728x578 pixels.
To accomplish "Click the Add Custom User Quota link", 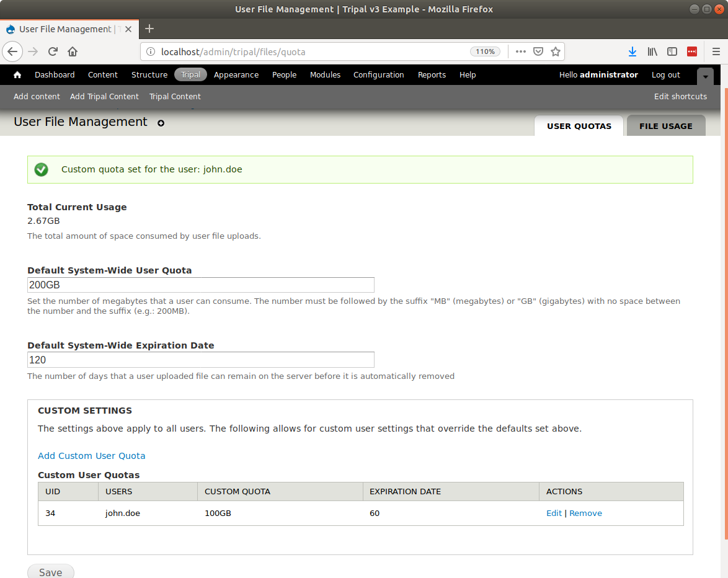I will click(92, 456).
